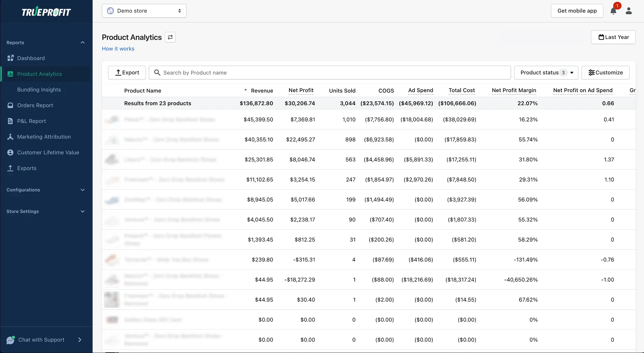The image size is (644, 353).
Task: Select the Orders Report icon in sidebar
Action: 10,105
